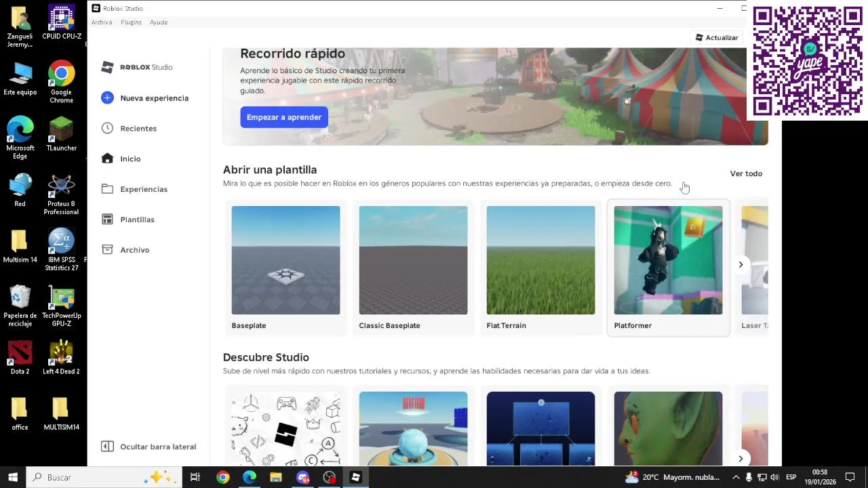Click Chrome icon in taskbar
868x488 pixels.
coord(222,477)
